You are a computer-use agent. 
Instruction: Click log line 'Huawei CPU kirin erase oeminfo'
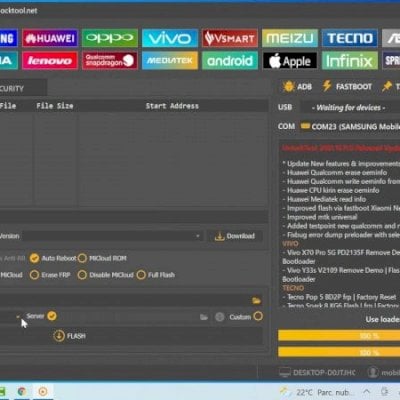click(x=331, y=190)
